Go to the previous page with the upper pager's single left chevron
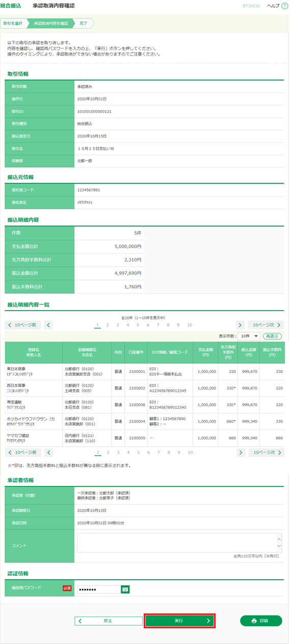The width and height of the screenshot is (290, 644). [48, 325]
